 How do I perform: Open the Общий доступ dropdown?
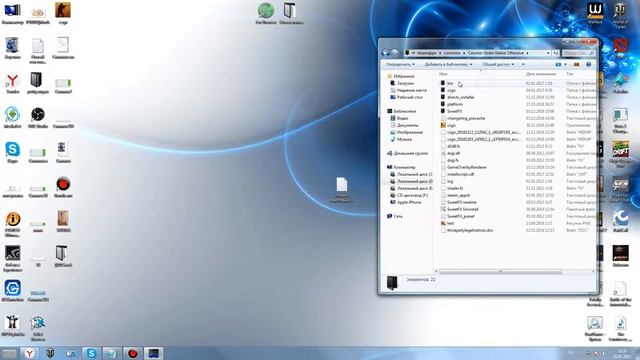(498, 64)
